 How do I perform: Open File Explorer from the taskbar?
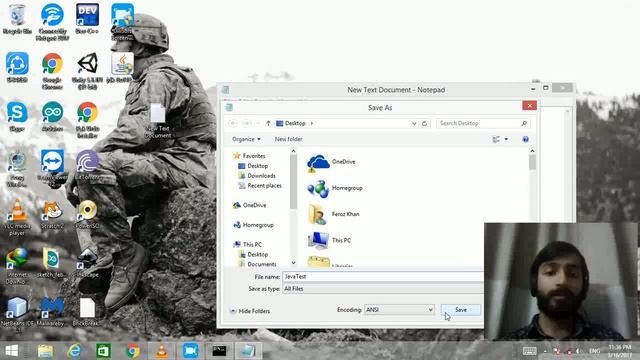pyautogui.click(x=45, y=351)
